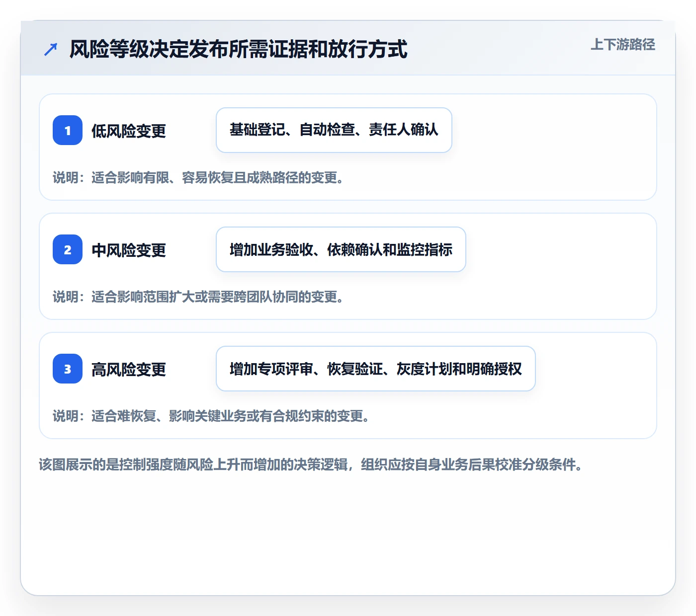The width and height of the screenshot is (696, 616).
Task: Click the box 基础登记、自动检查、责任人确认
Action: [334, 130]
